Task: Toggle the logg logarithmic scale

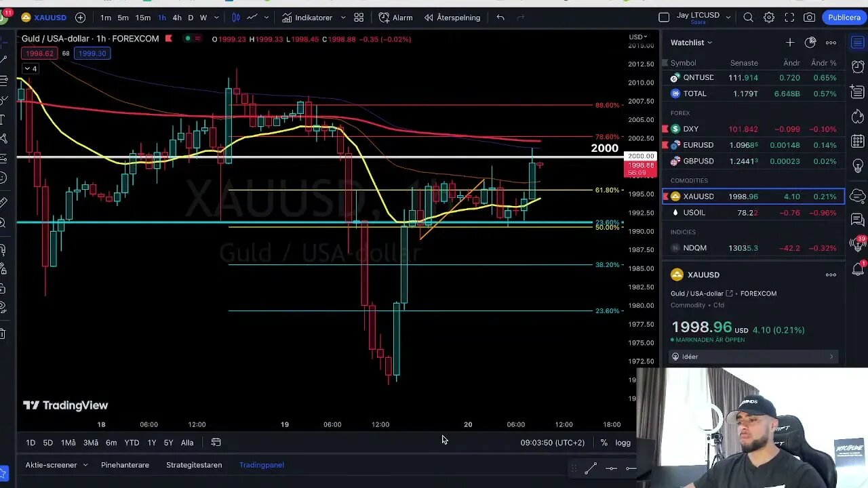Action: [623, 443]
